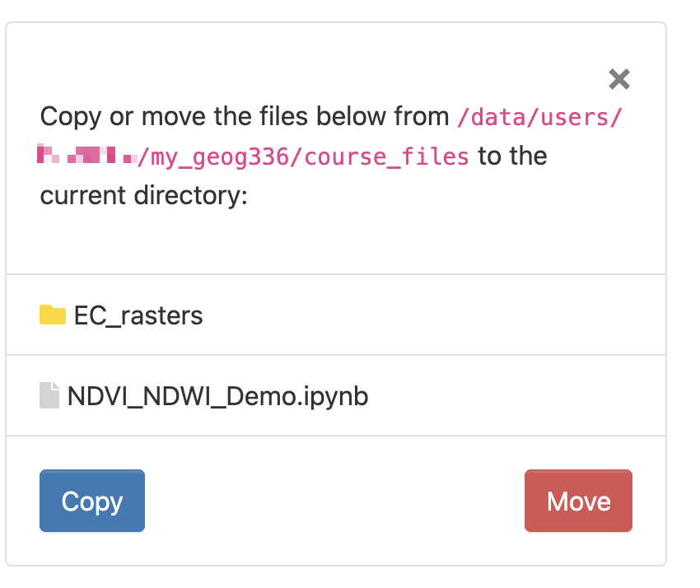The width and height of the screenshot is (700, 588).
Task: Click the /data/users/ path text
Action: (539, 118)
